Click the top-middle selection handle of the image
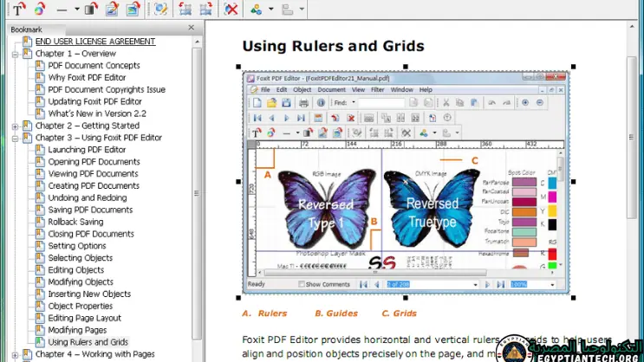This screenshot has width=644, height=362. (x=406, y=67)
